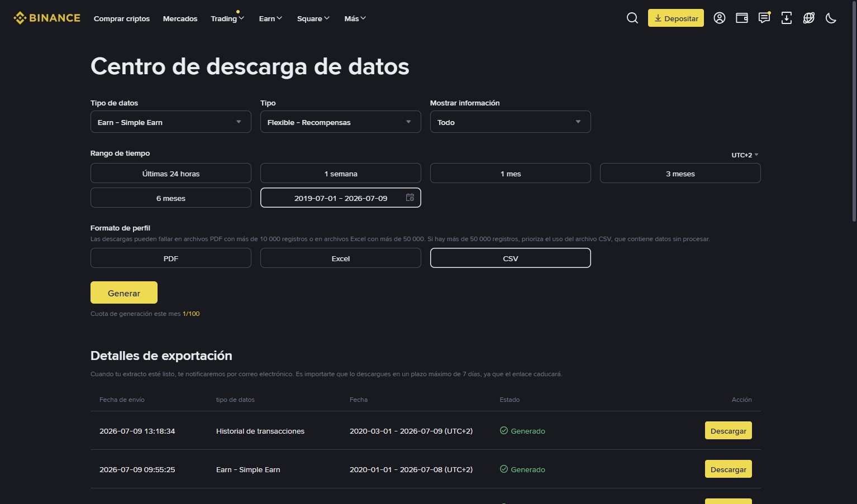Open the Tipo de datos dropdown
This screenshot has height=504, width=857.
pos(171,122)
